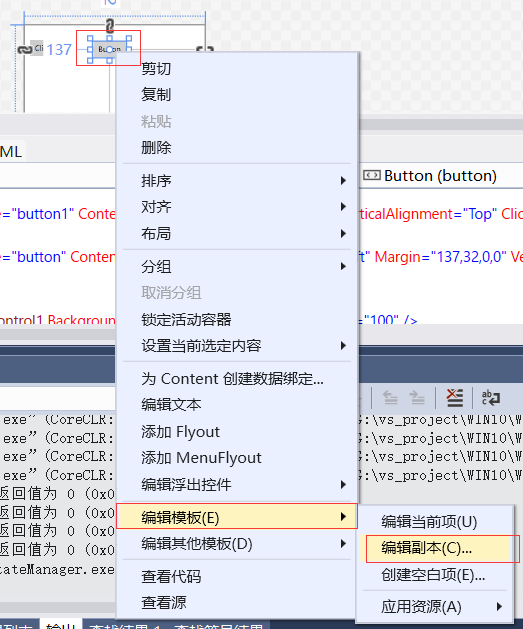Open the 布局 (Layout) submenu
This screenshot has height=629, width=523.
pyautogui.click(x=237, y=233)
